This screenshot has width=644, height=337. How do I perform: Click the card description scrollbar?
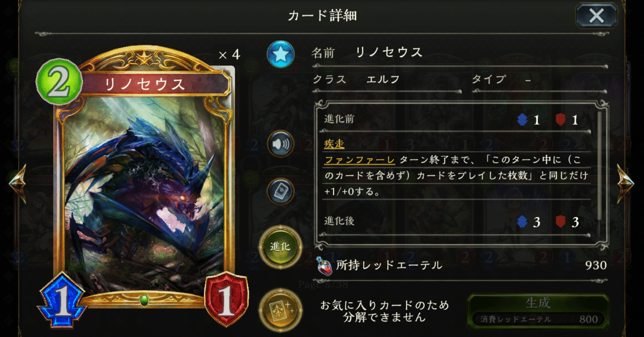tap(599, 165)
